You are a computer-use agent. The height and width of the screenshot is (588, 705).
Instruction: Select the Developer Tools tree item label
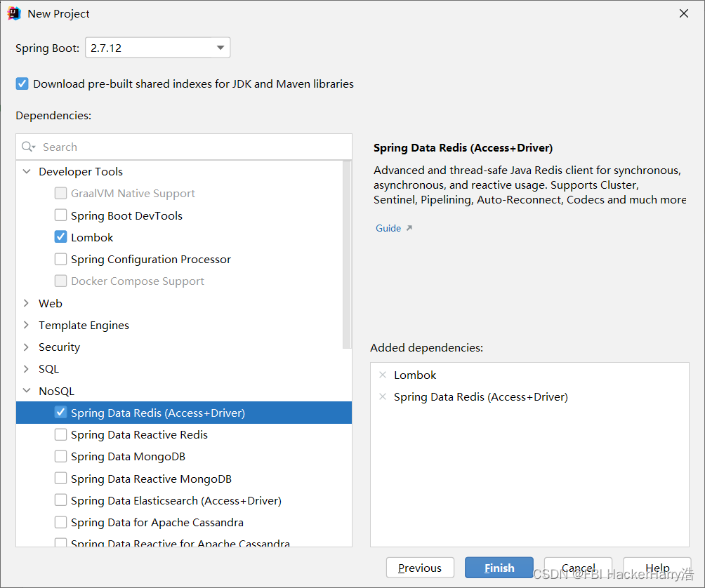point(81,171)
